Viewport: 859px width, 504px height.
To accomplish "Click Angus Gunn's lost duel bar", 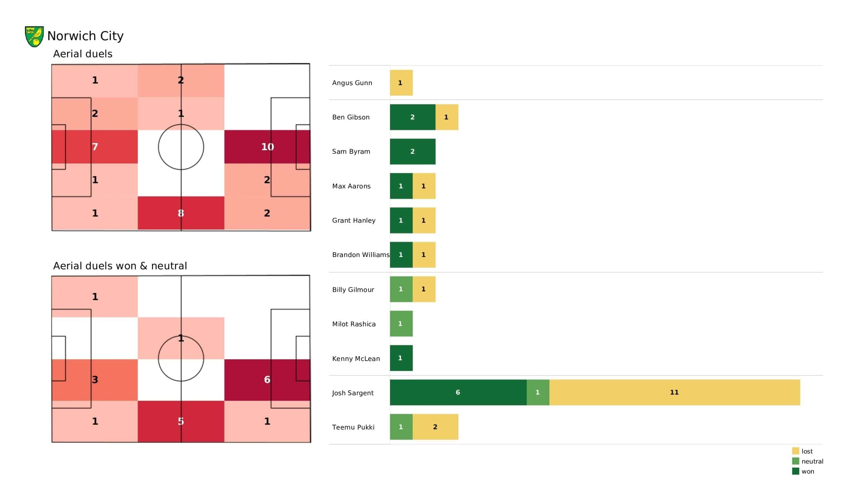I will click(401, 83).
